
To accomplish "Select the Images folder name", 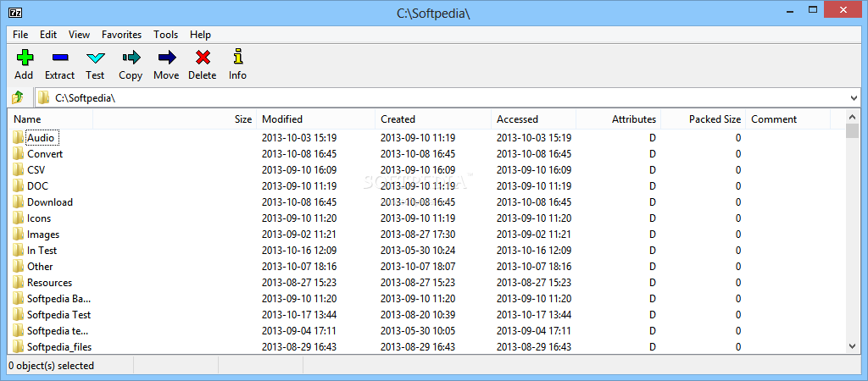I will (x=43, y=235).
